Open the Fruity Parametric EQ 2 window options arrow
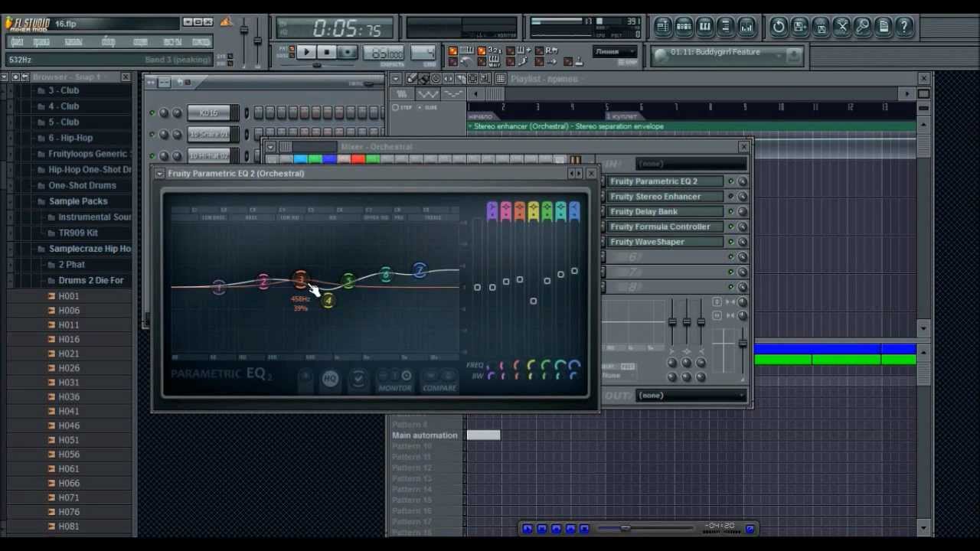 159,174
